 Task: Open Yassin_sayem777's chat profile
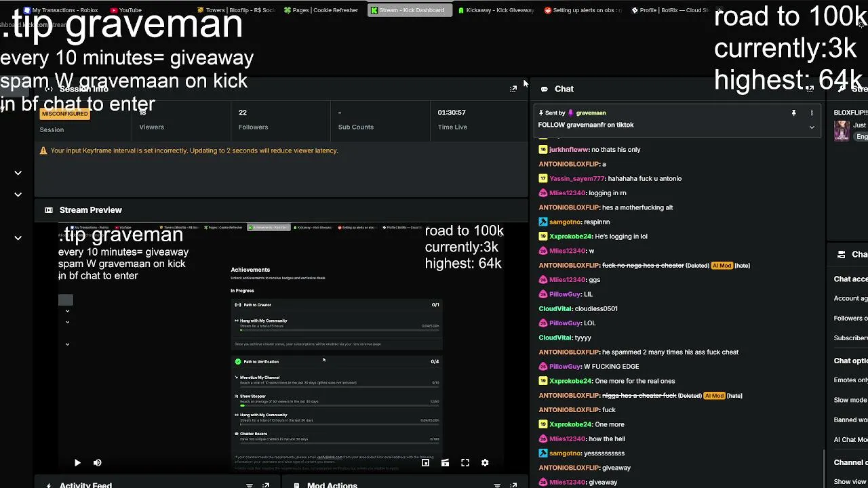[x=577, y=179]
